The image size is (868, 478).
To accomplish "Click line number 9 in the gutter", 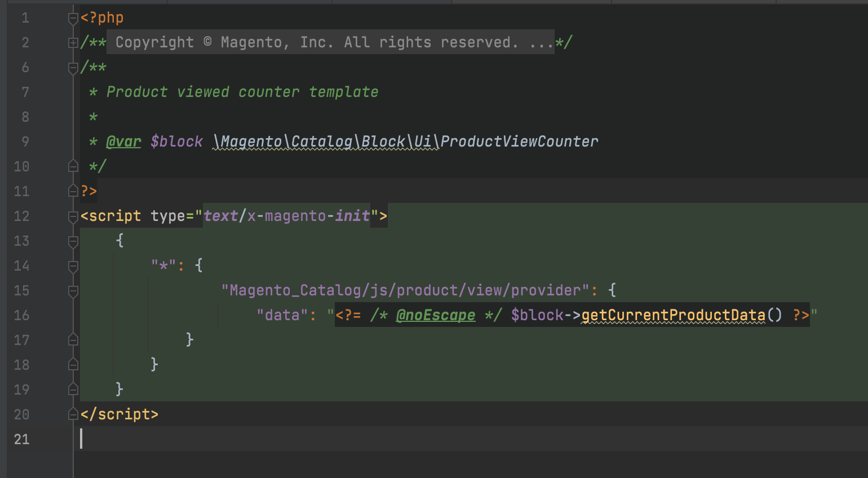I will coord(25,141).
